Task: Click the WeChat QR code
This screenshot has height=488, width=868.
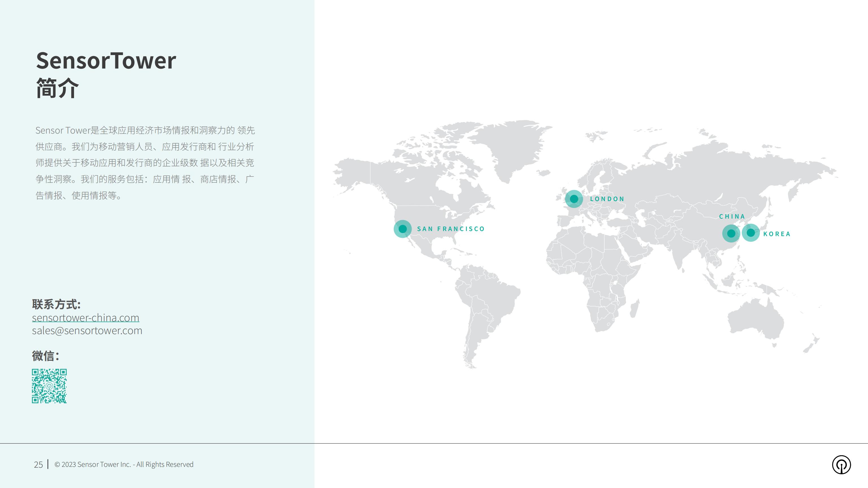Action: 49,386
